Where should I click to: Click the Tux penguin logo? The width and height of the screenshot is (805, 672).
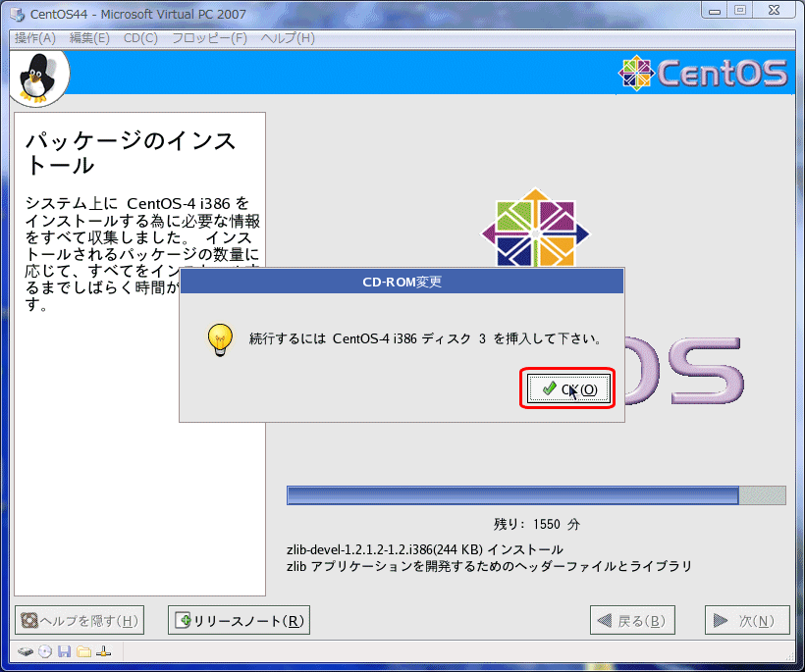coord(38,78)
